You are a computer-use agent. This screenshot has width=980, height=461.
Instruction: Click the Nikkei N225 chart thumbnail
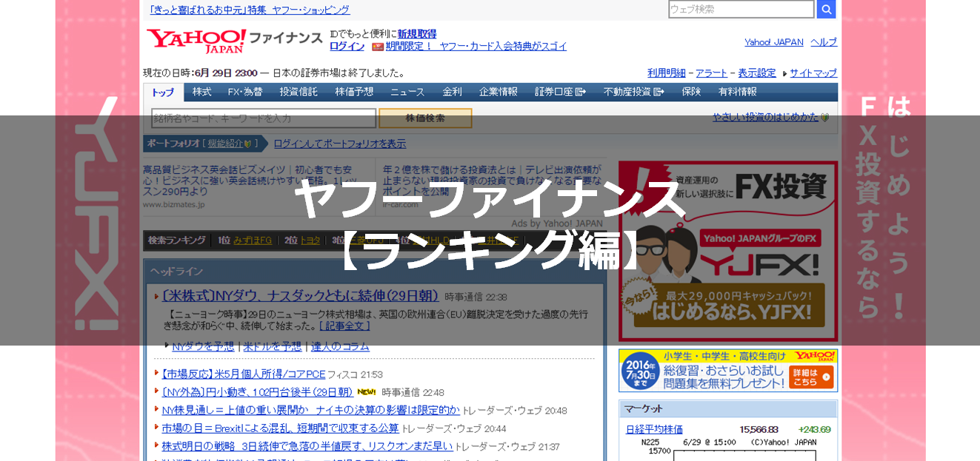pos(728,449)
